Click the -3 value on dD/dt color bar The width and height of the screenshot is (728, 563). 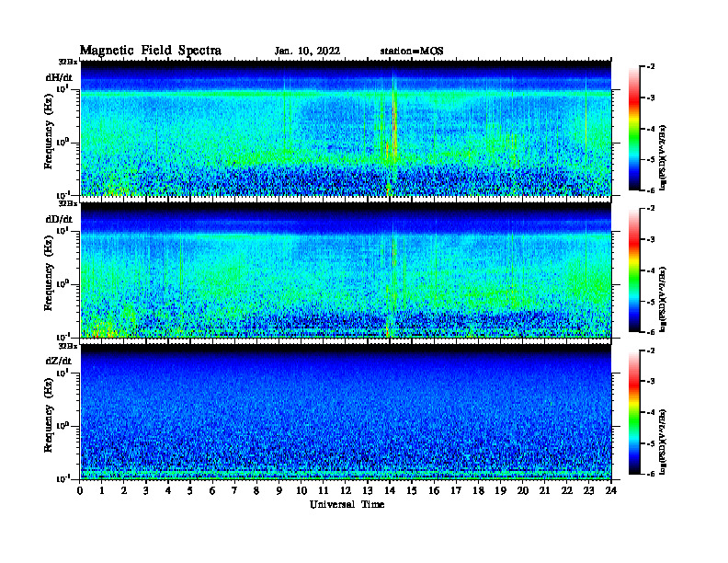651,239
